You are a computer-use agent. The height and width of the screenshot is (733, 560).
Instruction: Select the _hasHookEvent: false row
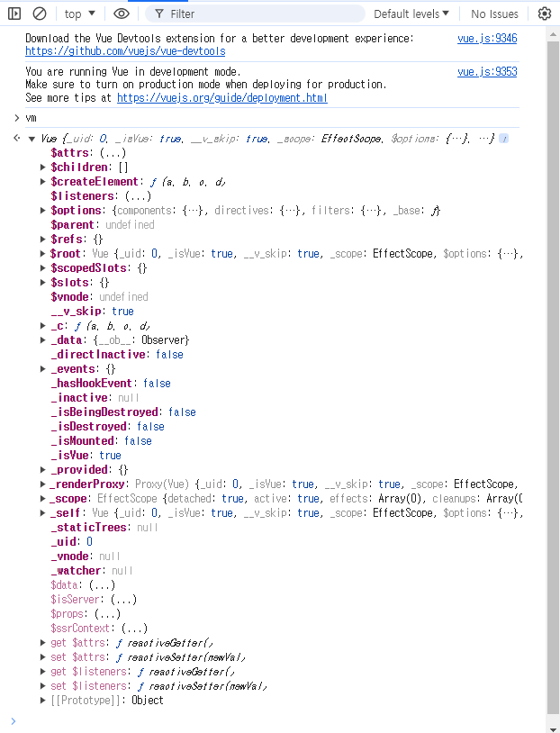[111, 384]
